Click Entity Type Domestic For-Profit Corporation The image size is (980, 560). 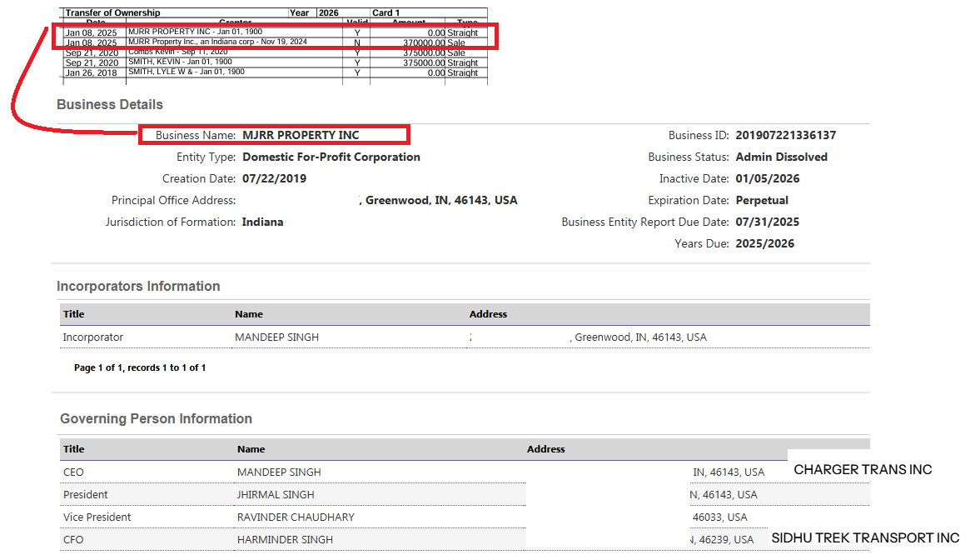pyautogui.click(x=331, y=157)
